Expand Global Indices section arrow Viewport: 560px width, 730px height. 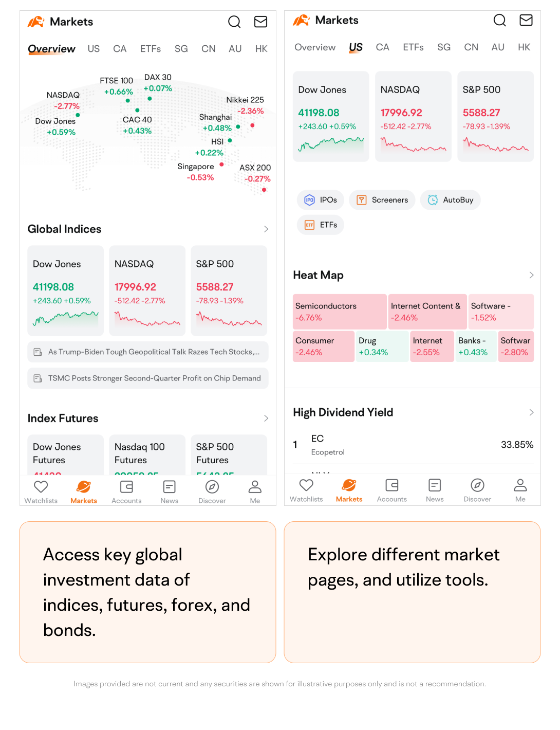(x=266, y=229)
